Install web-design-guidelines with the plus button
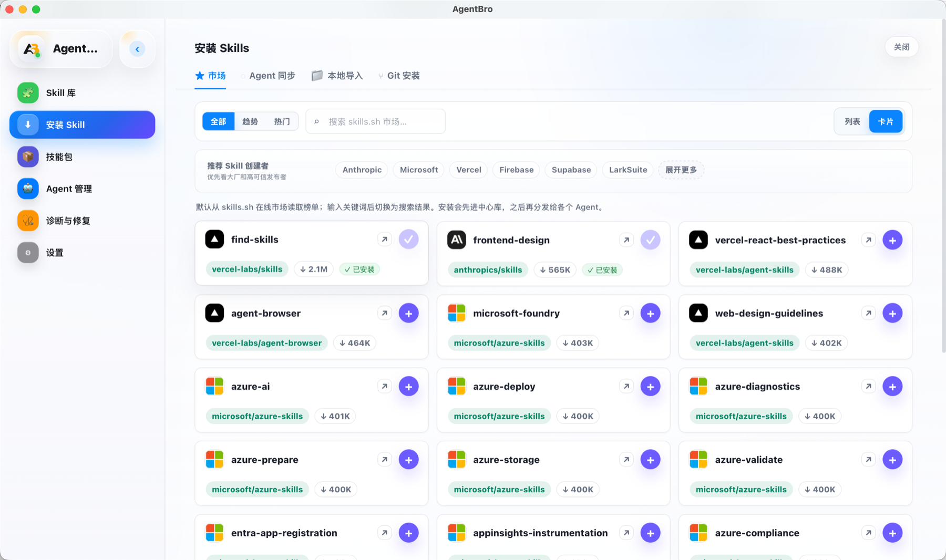The width and height of the screenshot is (946, 560). [x=892, y=313]
